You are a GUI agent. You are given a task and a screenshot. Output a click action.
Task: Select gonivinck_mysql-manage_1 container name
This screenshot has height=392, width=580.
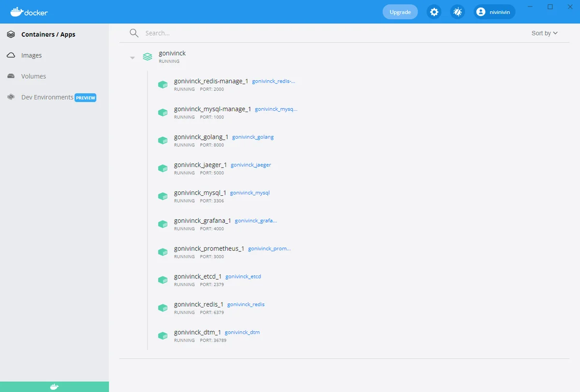point(213,109)
